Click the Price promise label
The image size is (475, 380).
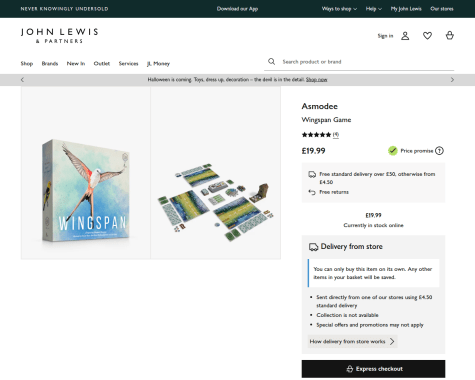tap(417, 151)
